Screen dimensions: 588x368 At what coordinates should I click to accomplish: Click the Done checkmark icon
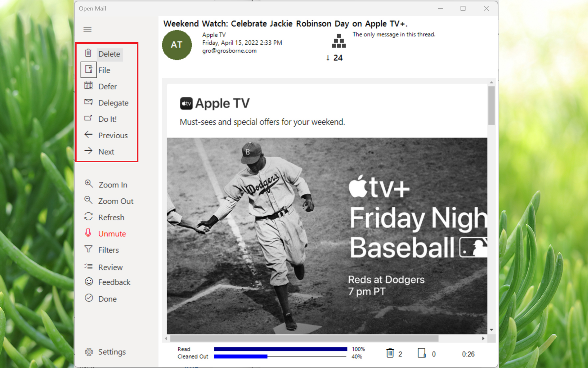click(89, 298)
